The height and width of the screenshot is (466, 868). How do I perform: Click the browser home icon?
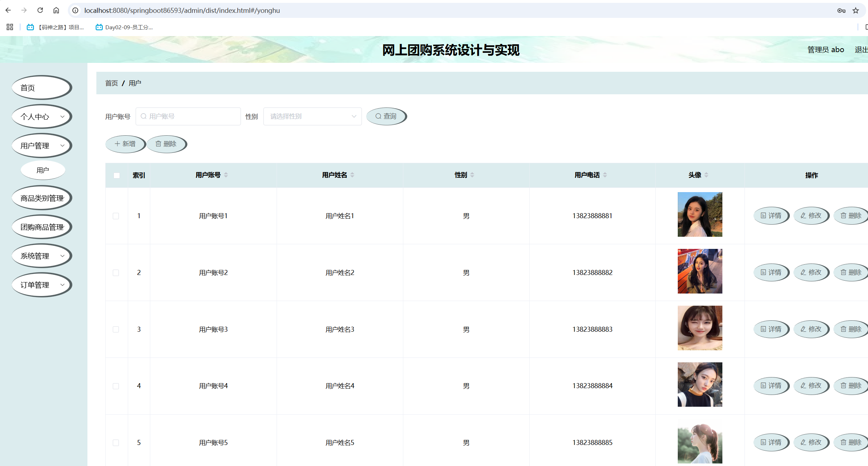[x=56, y=10]
